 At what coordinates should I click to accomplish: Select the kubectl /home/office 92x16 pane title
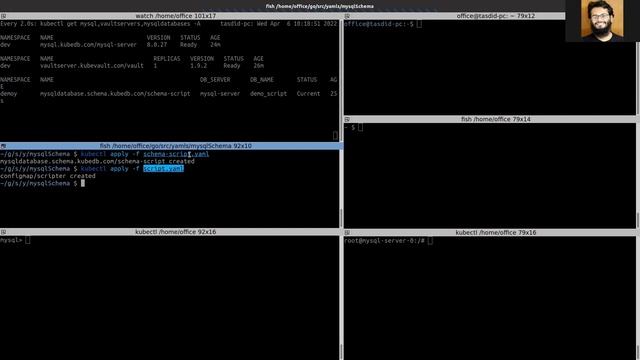pos(176,232)
